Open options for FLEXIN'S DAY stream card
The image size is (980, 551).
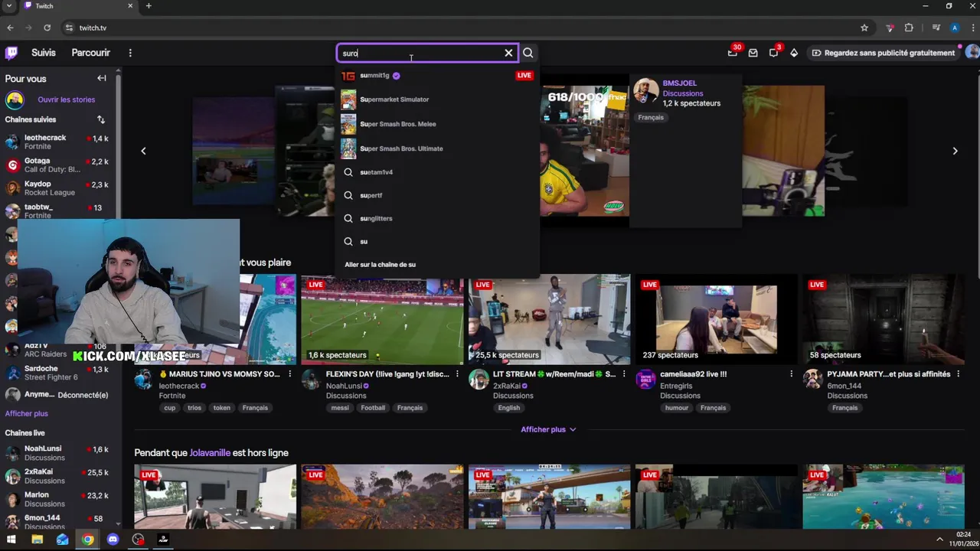tap(457, 374)
